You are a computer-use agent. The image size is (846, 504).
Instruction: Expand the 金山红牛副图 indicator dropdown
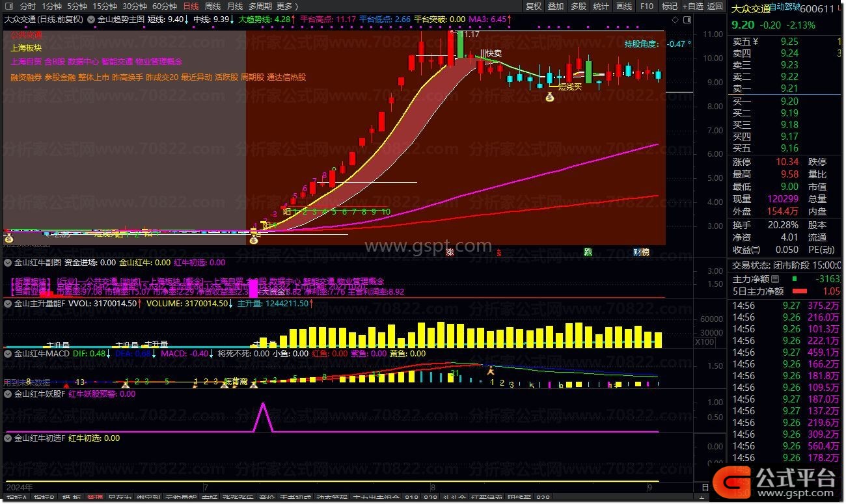[x=8, y=263]
